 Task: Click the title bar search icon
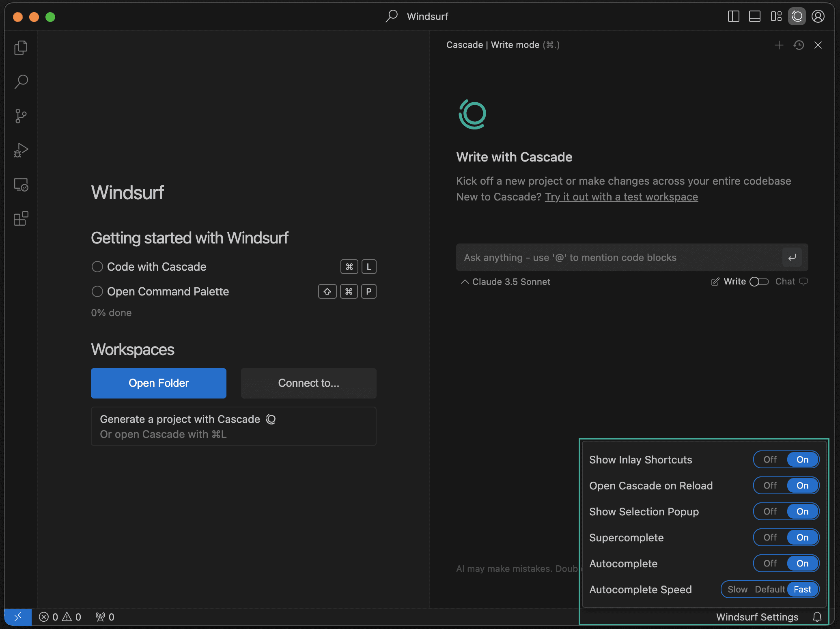click(x=392, y=16)
